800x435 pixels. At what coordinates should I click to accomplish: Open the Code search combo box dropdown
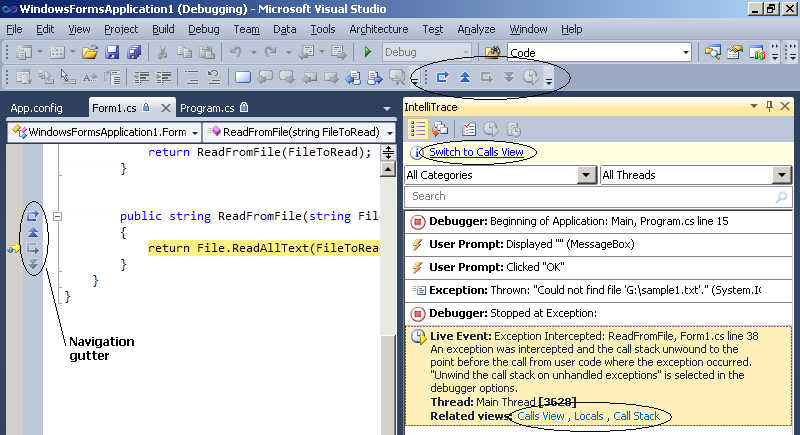tap(686, 52)
